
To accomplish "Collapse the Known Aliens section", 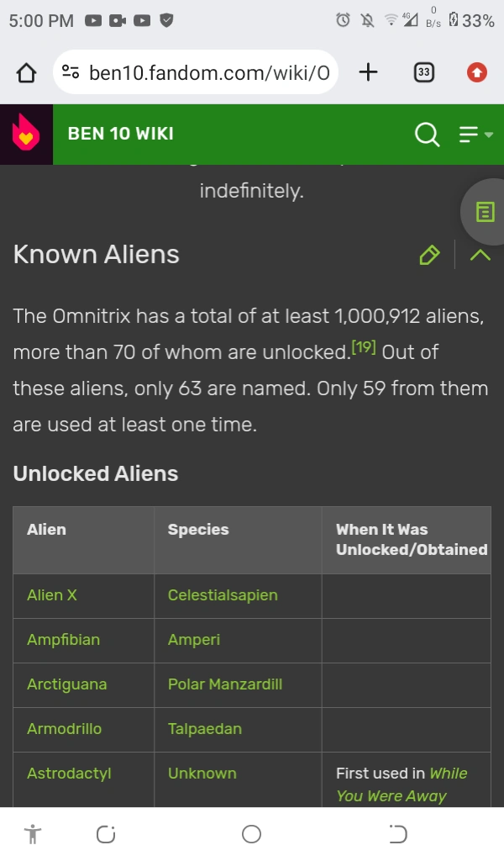I will 479,255.
